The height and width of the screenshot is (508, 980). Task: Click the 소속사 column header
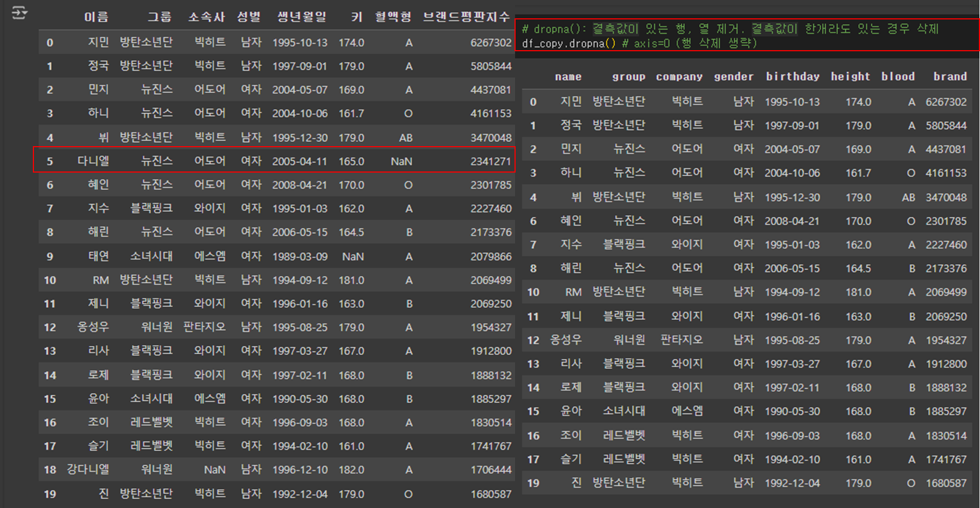207,17
